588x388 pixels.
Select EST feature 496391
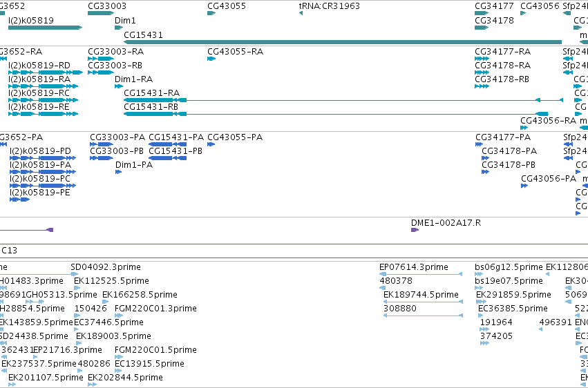click(541, 329)
